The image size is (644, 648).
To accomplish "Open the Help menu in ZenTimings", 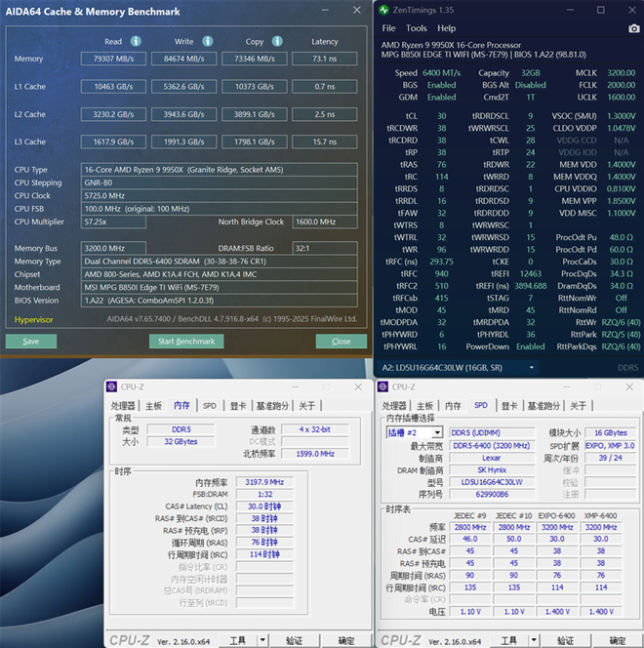I will (447, 28).
